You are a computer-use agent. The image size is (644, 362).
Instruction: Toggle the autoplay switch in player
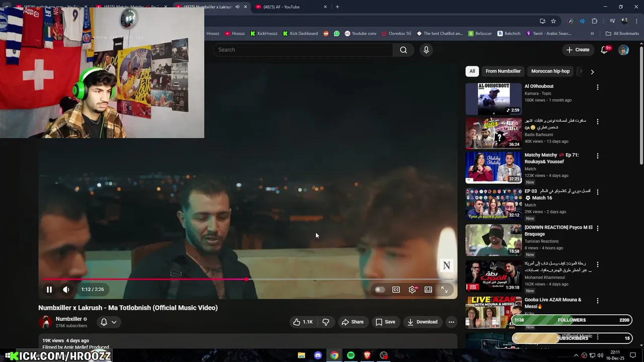[380, 290]
